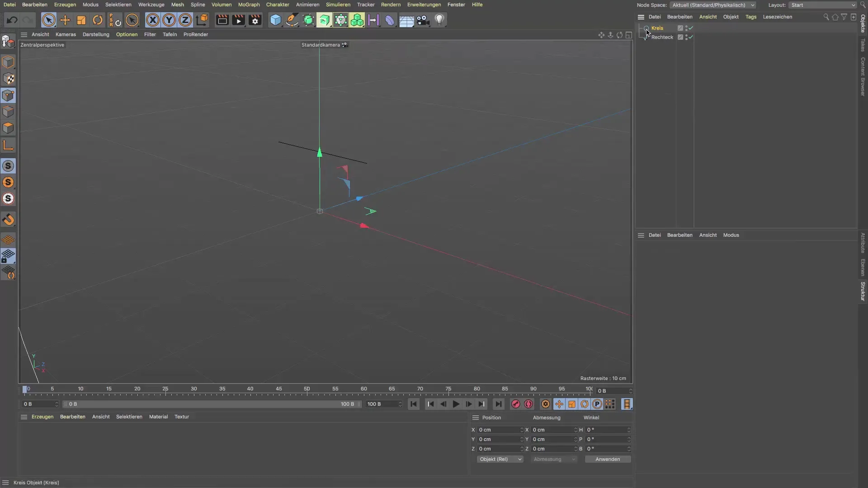Enable polygons mode
The width and height of the screenshot is (868, 488).
pos(8,128)
